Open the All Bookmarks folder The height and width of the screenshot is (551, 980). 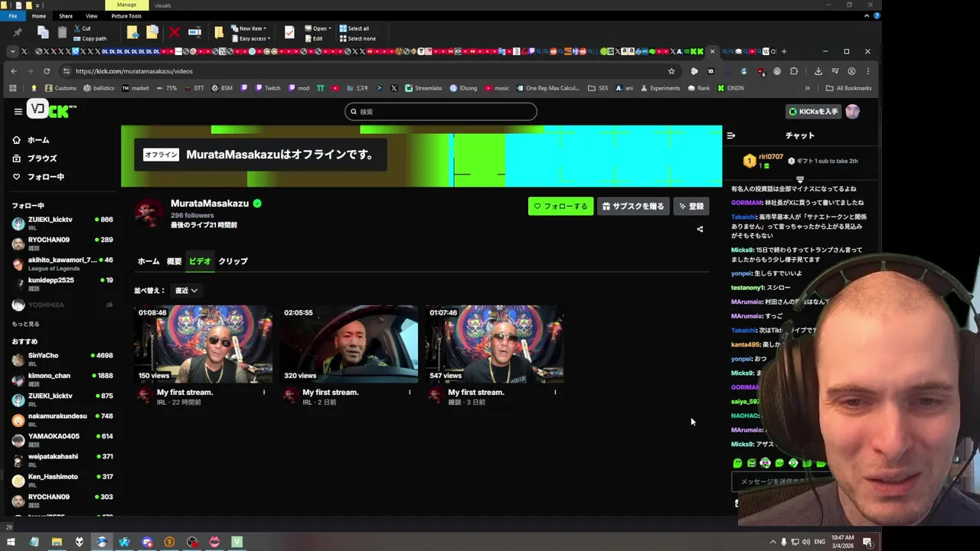point(848,88)
